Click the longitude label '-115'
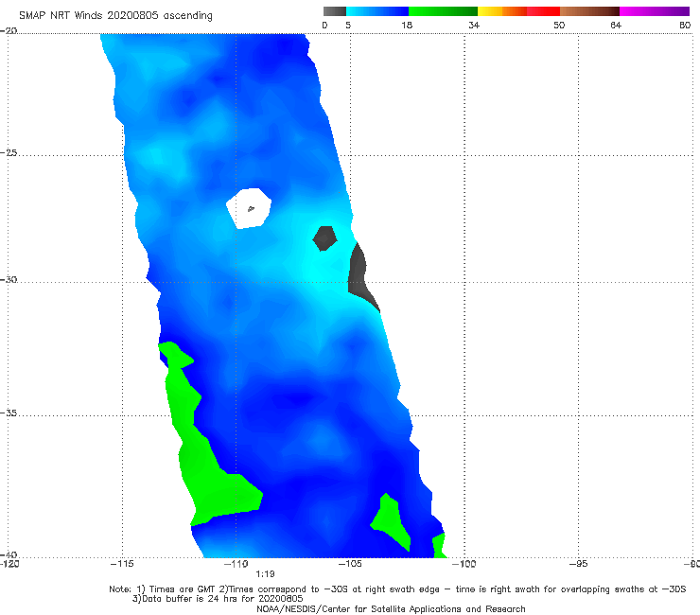700x615 pixels. click(x=122, y=564)
